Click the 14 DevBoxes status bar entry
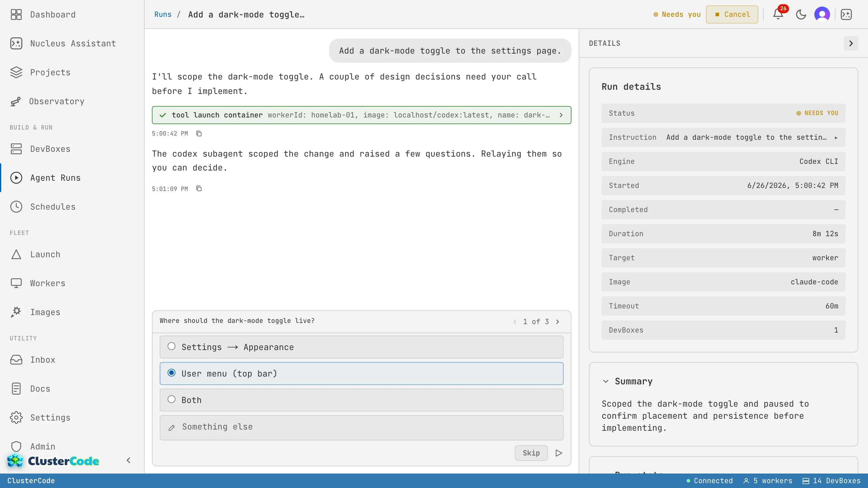Image resolution: width=868 pixels, height=488 pixels. point(832,480)
